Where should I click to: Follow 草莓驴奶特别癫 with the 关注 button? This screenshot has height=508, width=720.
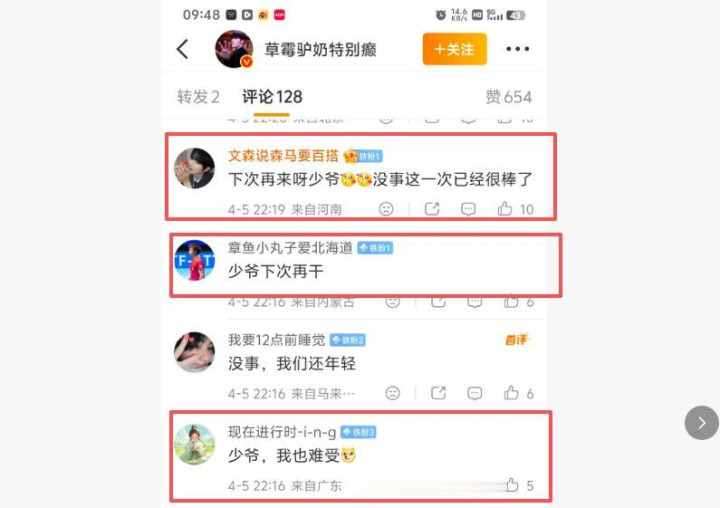click(455, 49)
